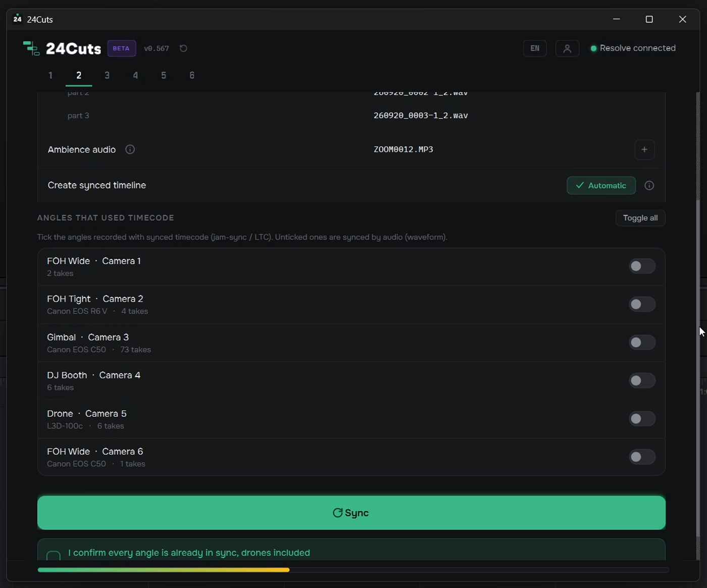Add ambience audio with the plus button
The width and height of the screenshot is (707, 588).
coord(644,150)
